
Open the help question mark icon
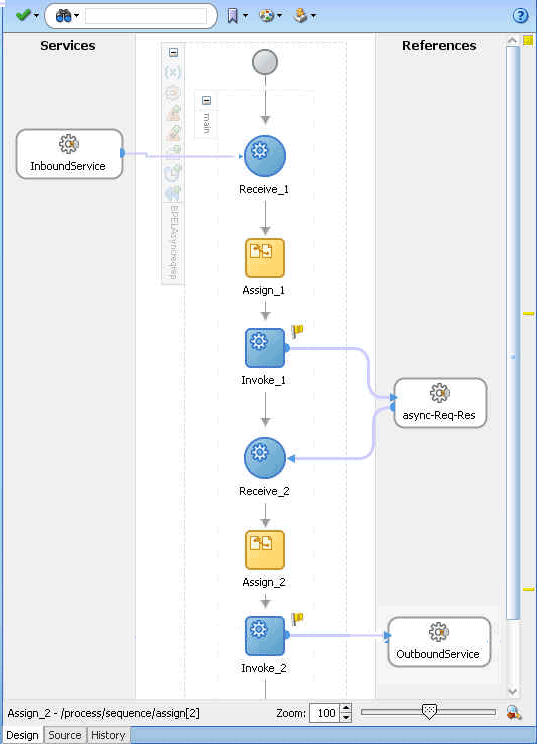pyautogui.click(x=520, y=16)
